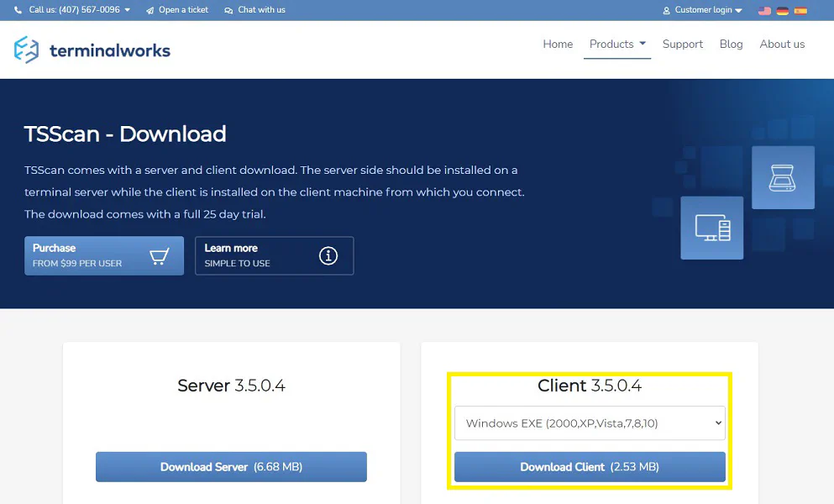834x504 pixels.
Task: Open the Products menu item
Action: (x=611, y=45)
